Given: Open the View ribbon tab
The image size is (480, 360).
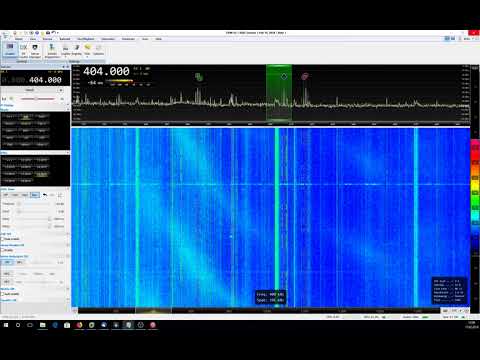Looking at the screenshot, I should coord(33,39).
